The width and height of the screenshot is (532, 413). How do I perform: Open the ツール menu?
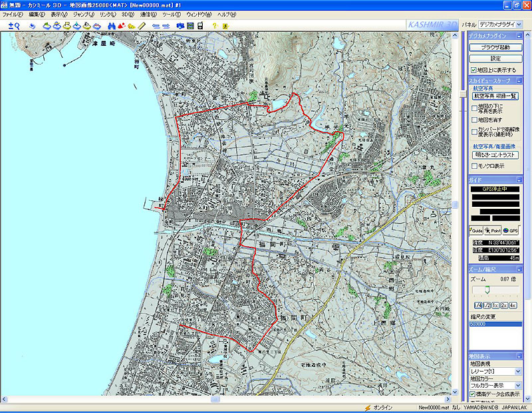[172, 15]
